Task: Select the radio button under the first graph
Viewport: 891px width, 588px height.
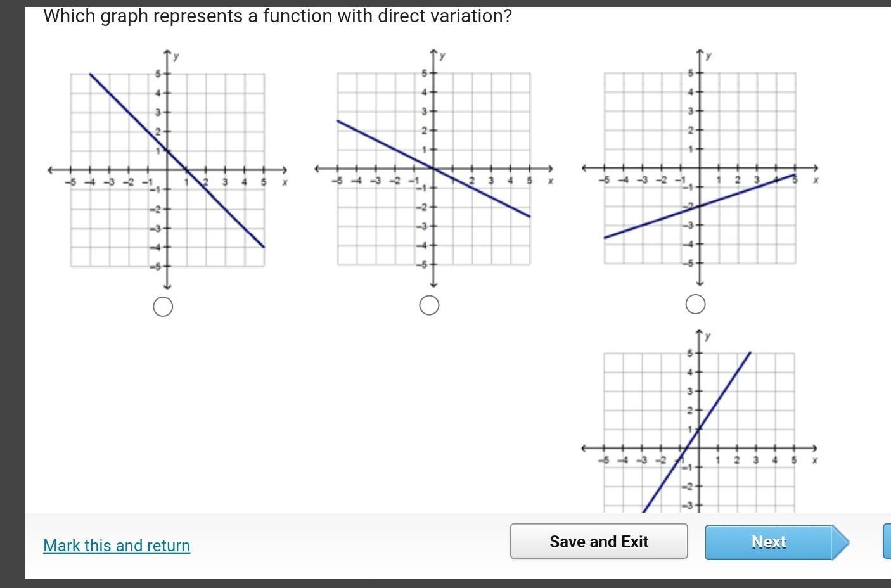Action: point(163,307)
